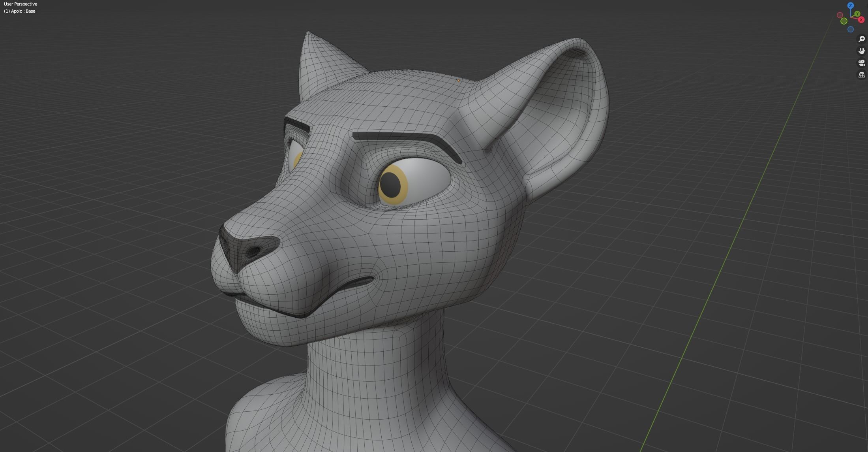Click the orange origin point on the head
Screen dimensions: 868x452
pos(459,81)
